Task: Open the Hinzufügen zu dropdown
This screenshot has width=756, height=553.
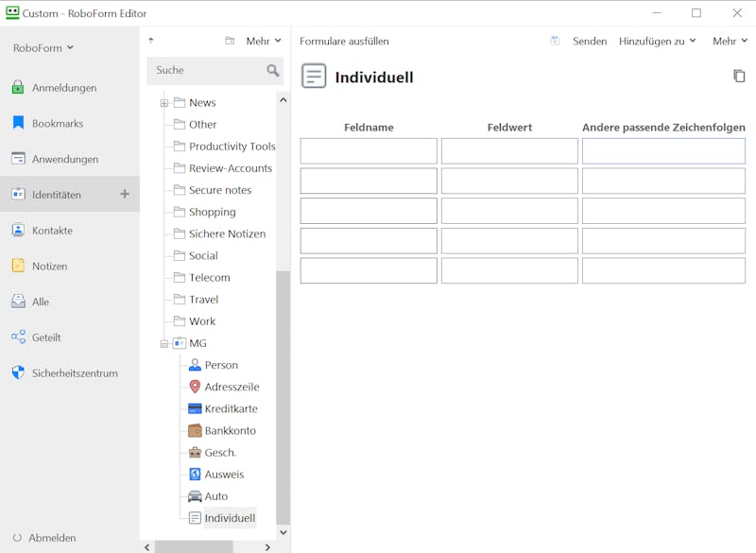Action: point(657,41)
